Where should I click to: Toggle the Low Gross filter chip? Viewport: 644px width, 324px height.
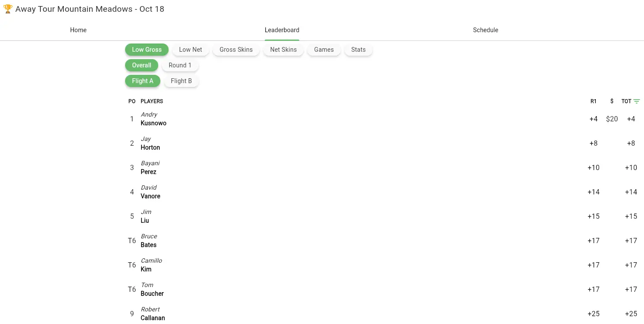coord(147,50)
